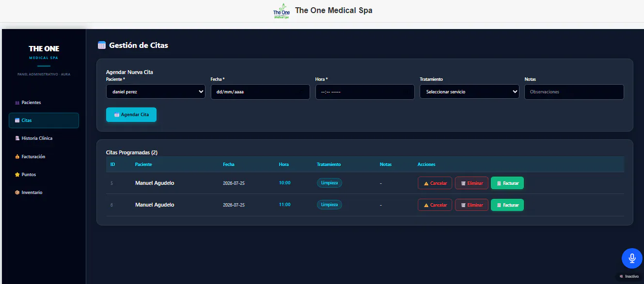The width and height of the screenshot is (644, 284).
Task: Click calendar icon in Gestión de Citas heading
Action: coord(102,45)
